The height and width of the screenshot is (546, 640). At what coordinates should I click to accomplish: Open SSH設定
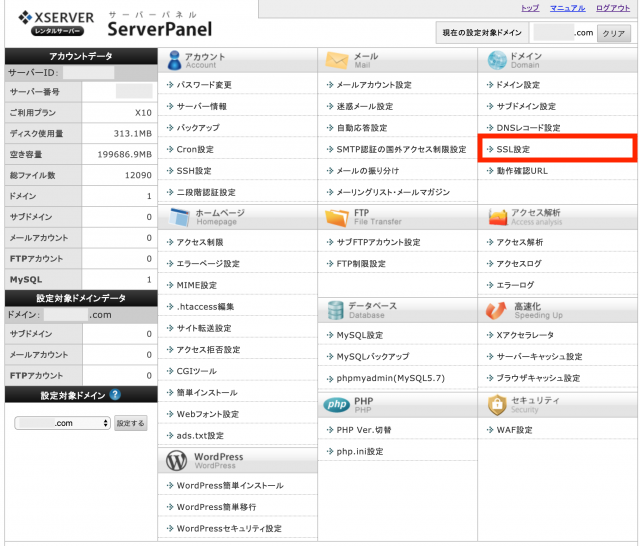[x=194, y=171]
